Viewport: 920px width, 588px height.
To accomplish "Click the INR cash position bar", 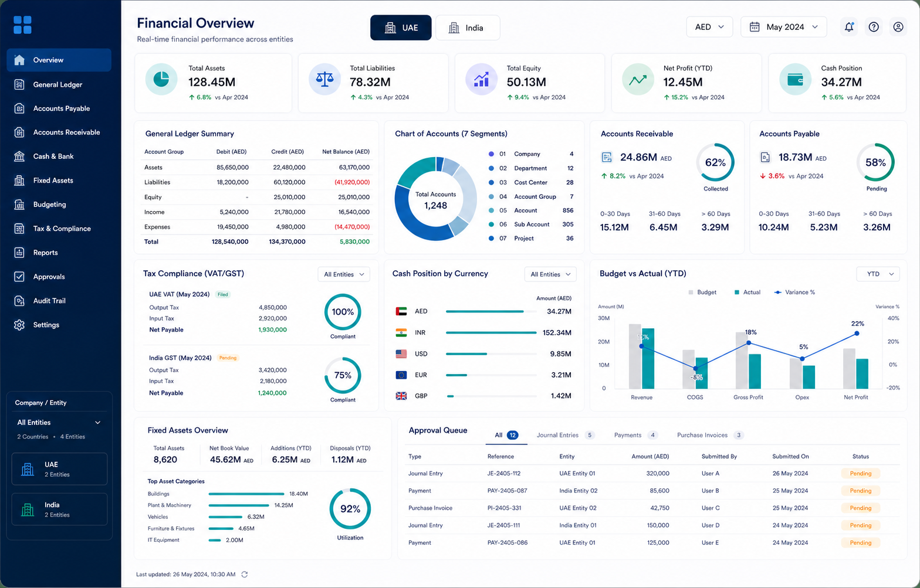I will coord(491,333).
